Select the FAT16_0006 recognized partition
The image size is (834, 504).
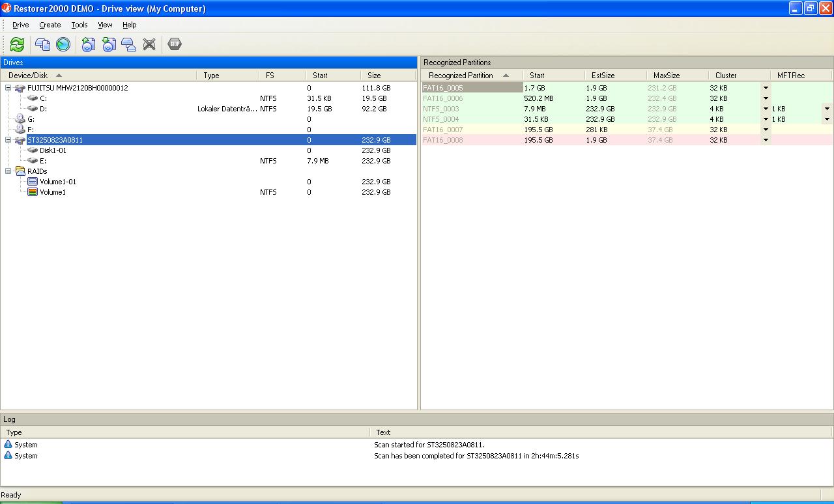click(443, 98)
